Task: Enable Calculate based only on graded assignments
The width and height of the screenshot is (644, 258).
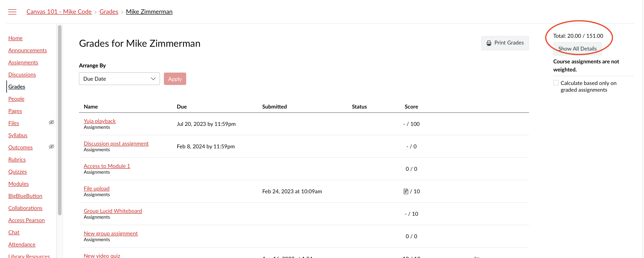Action: pos(556,83)
